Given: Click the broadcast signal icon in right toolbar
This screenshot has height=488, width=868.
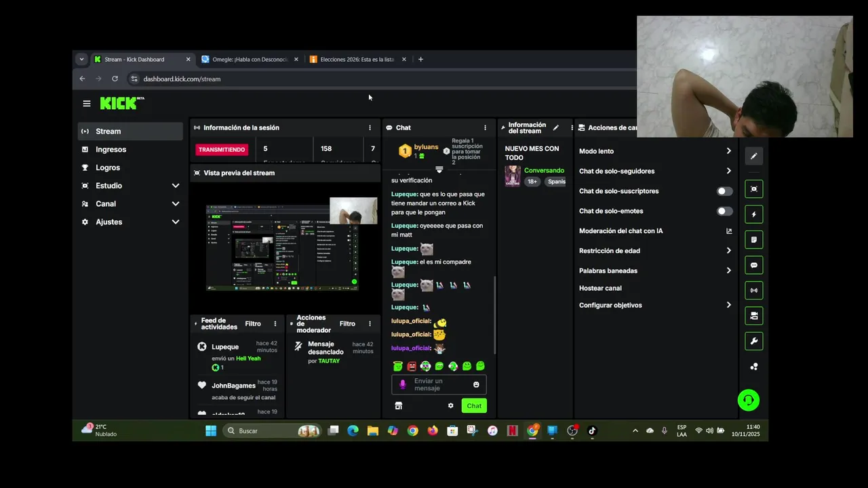Looking at the screenshot, I should pos(753,290).
